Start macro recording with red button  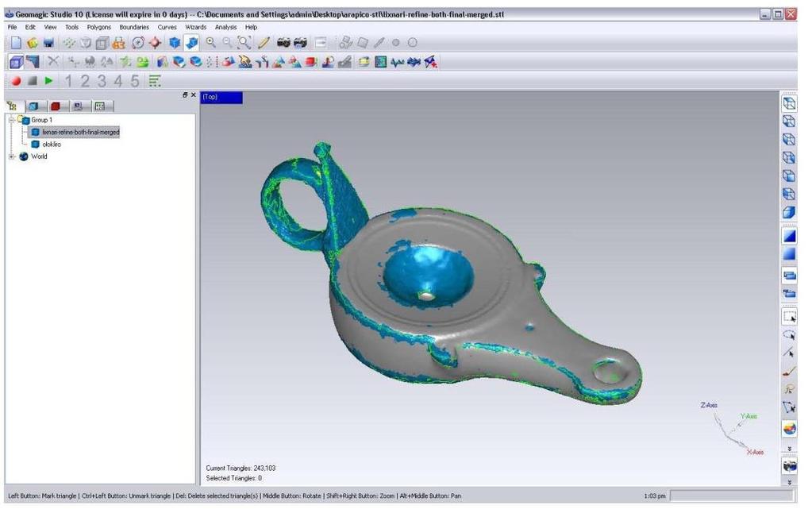tap(16, 81)
